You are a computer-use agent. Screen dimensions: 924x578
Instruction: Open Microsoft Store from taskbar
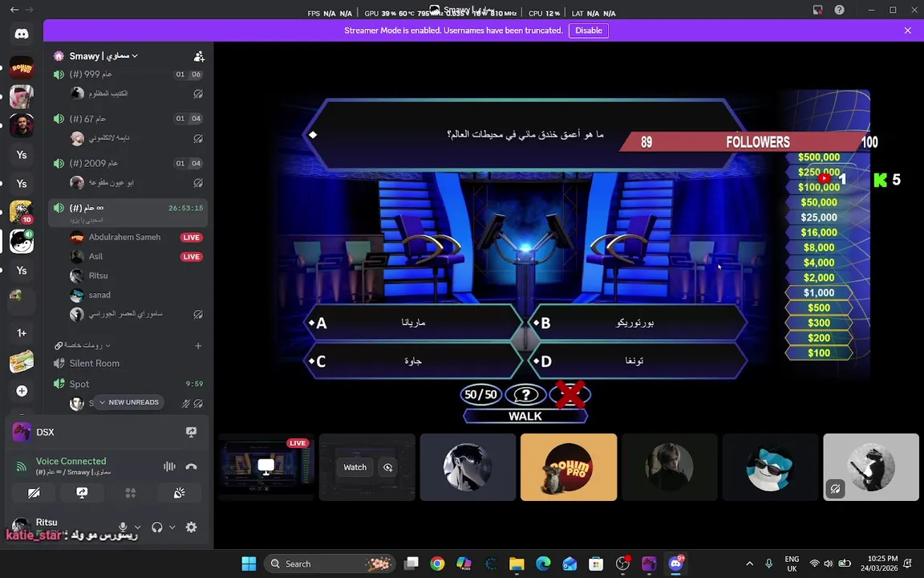point(596,564)
